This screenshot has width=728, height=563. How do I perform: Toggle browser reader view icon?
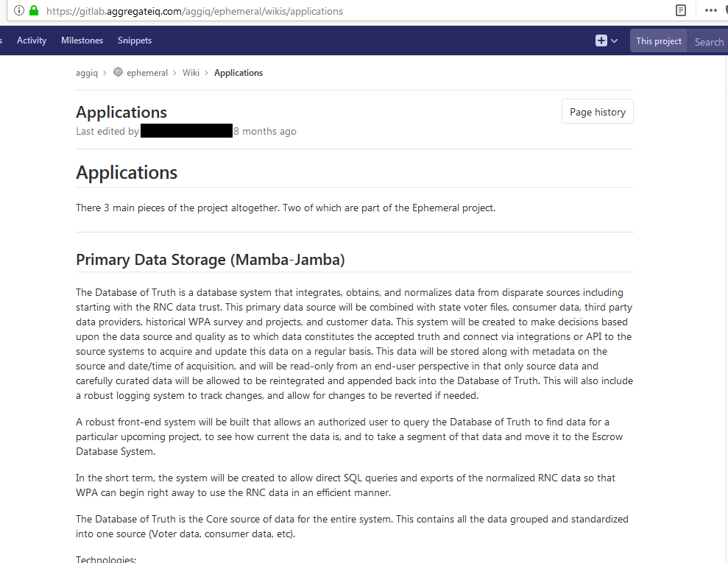click(x=681, y=11)
